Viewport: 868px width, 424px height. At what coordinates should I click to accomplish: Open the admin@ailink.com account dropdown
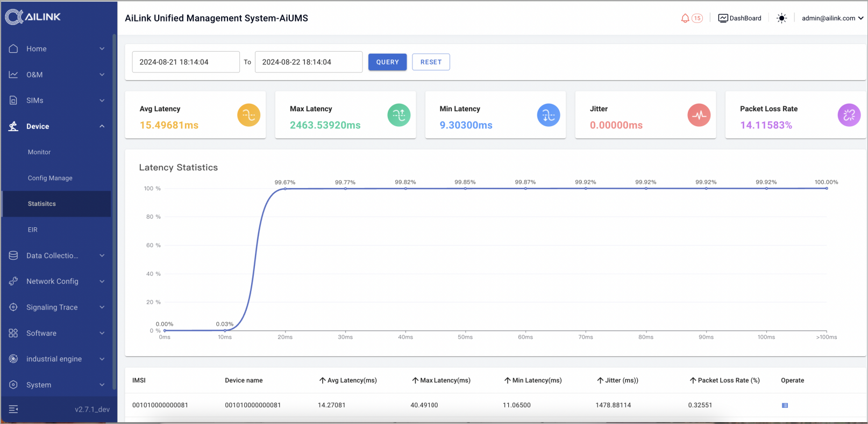pyautogui.click(x=832, y=18)
